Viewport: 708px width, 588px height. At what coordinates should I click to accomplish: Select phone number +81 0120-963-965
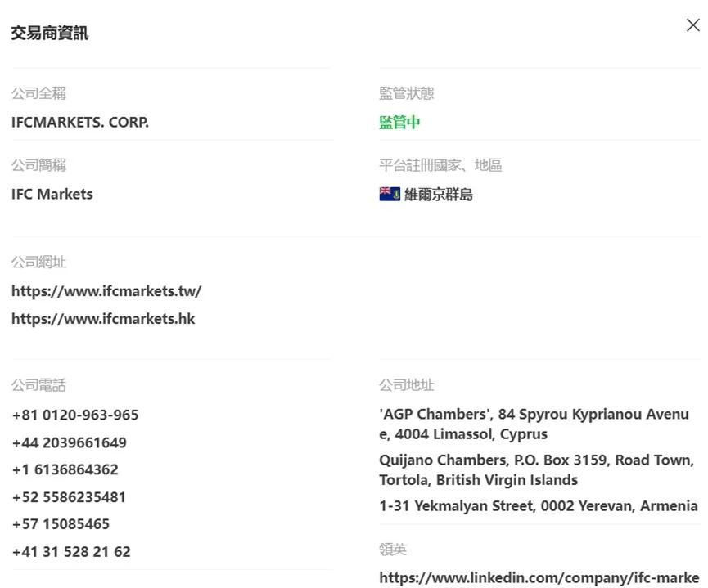pos(75,415)
